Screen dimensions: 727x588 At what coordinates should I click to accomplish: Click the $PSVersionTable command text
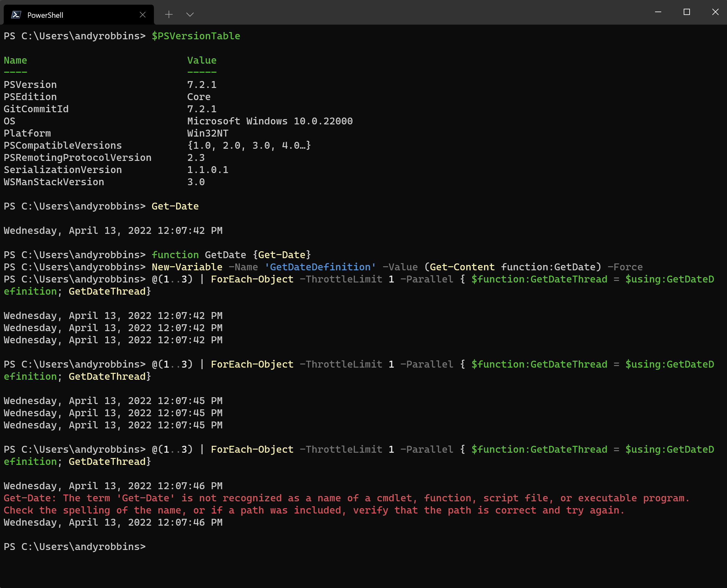196,36
